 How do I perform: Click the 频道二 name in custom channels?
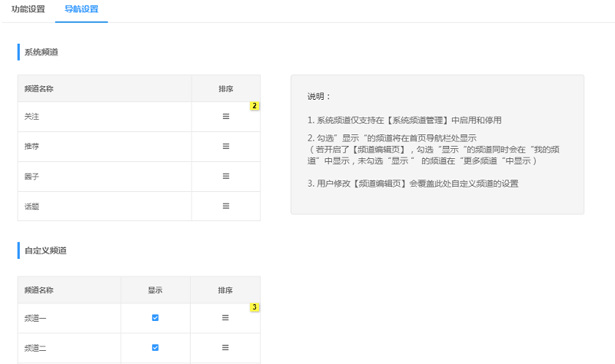click(35, 348)
